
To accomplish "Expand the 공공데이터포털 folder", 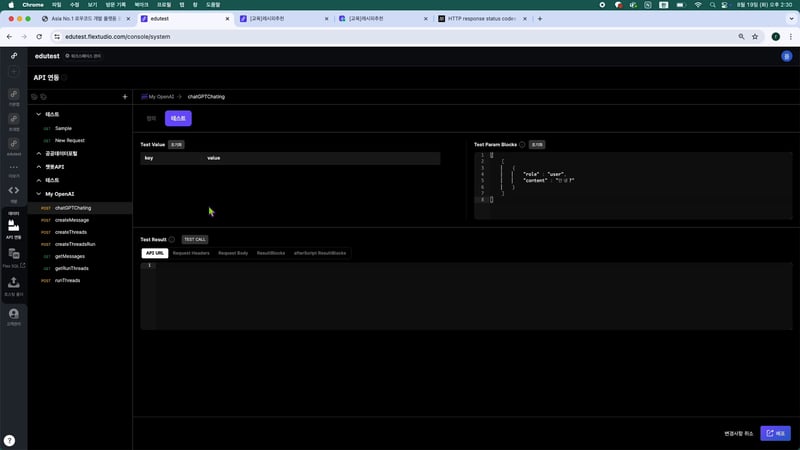I will click(37, 154).
